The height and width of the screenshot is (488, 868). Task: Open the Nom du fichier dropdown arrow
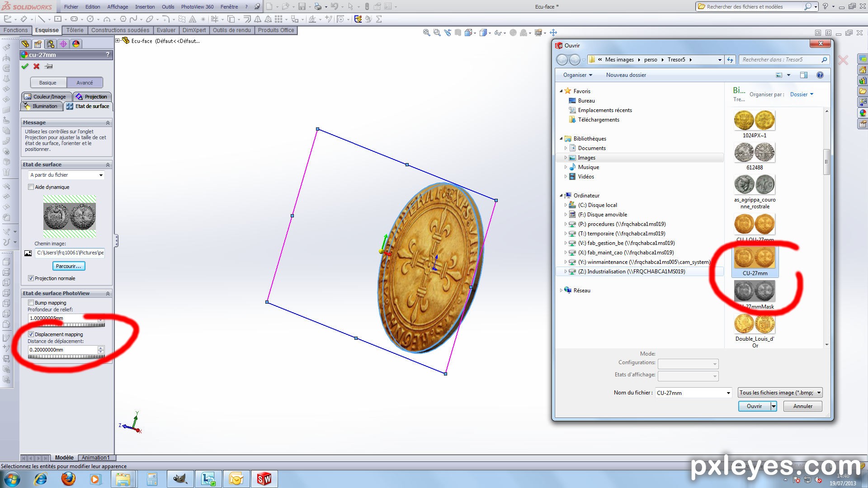point(728,393)
